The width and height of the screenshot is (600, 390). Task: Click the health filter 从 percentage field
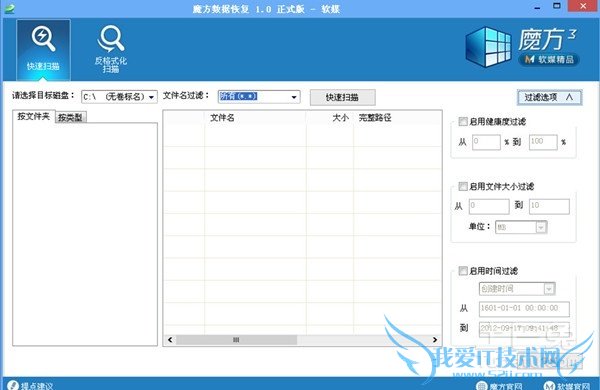(x=486, y=142)
